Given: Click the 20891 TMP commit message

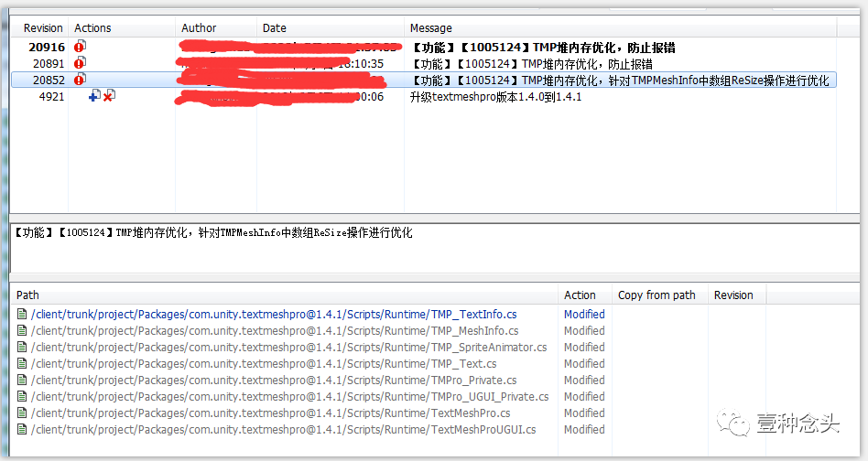Looking at the screenshot, I should coord(531,63).
